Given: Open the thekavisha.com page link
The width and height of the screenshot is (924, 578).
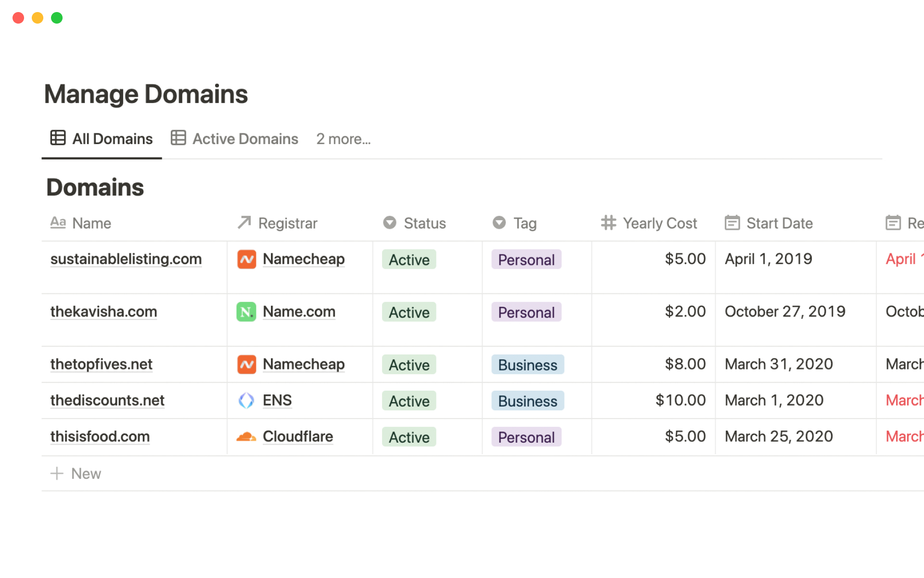Looking at the screenshot, I should point(103,312).
